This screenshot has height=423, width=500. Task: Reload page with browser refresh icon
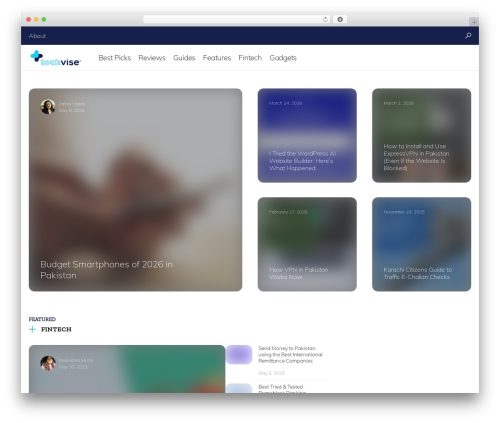[325, 19]
